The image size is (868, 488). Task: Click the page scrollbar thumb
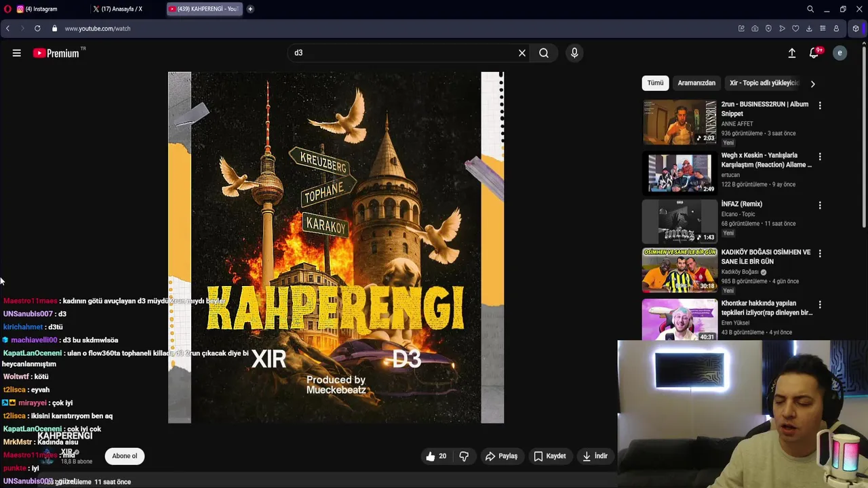click(x=865, y=136)
